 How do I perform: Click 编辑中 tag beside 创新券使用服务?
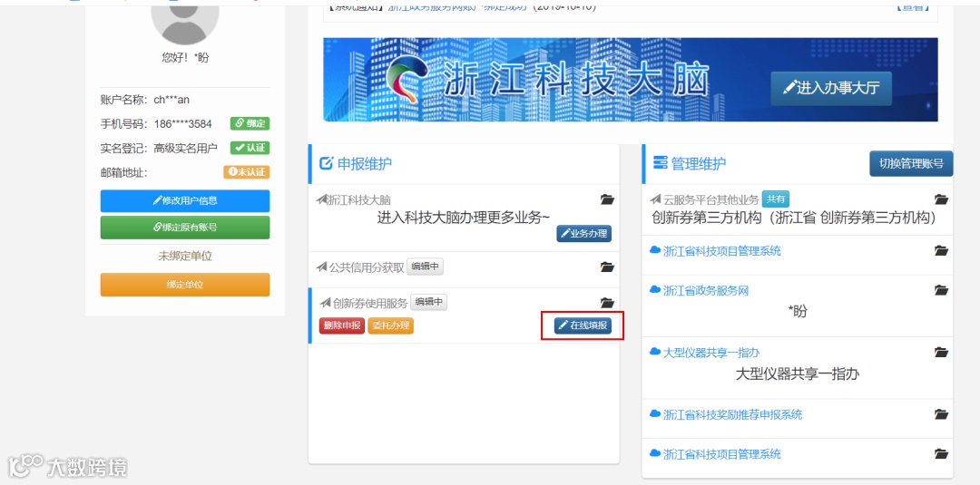point(428,302)
